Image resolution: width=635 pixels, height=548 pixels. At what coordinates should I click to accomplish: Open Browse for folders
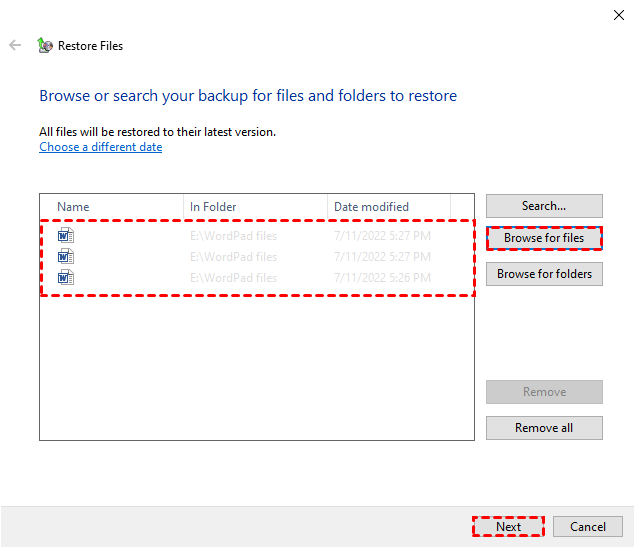544,274
